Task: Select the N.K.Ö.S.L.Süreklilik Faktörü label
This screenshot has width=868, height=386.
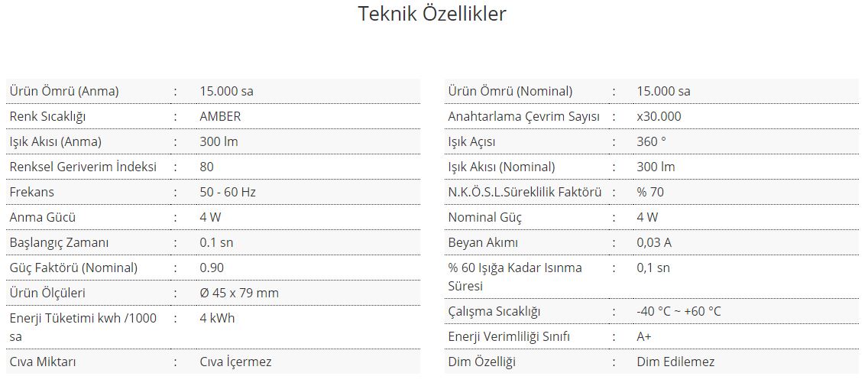Action: 525,192
